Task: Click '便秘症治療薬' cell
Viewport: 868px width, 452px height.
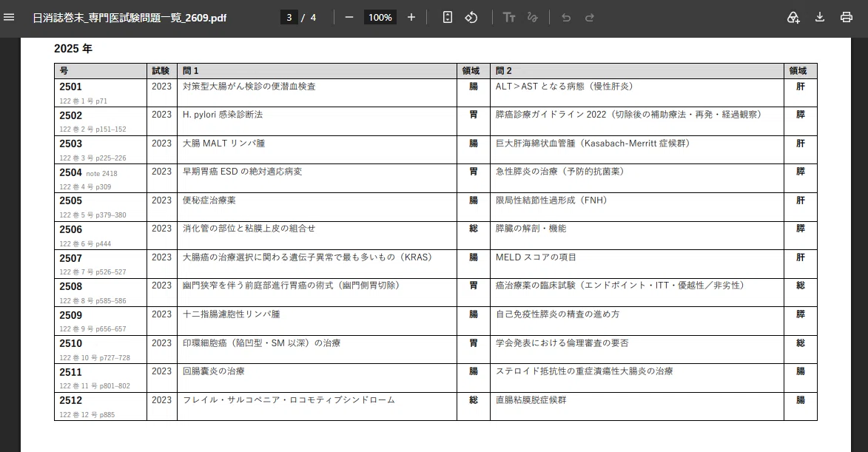Action: [x=209, y=200]
